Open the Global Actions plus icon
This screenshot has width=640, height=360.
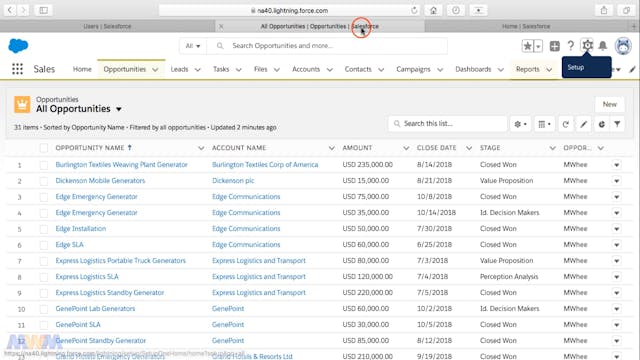554,46
